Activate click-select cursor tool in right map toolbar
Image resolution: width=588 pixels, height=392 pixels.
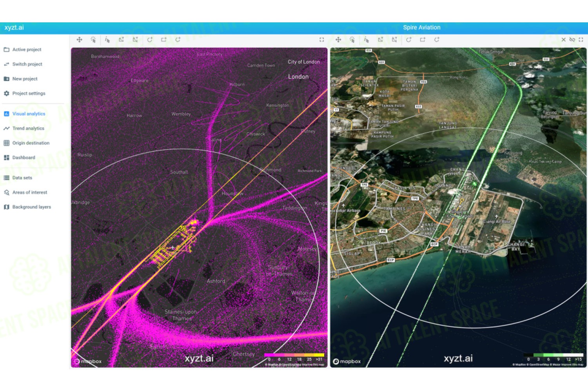tap(352, 40)
